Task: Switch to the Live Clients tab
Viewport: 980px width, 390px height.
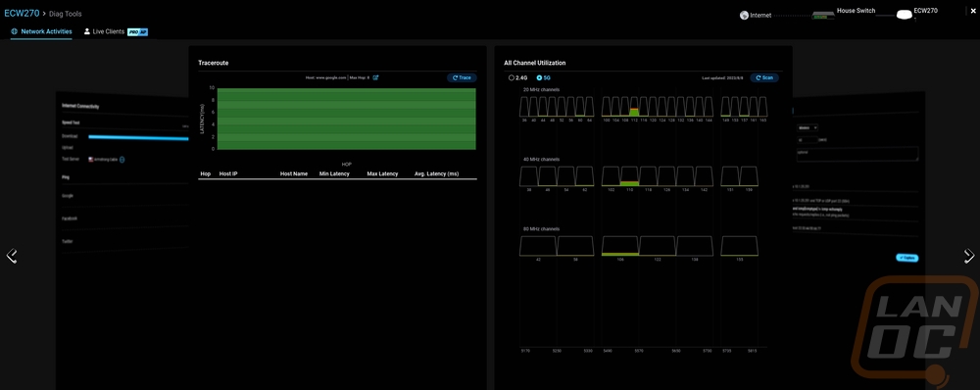Action: 108,31
